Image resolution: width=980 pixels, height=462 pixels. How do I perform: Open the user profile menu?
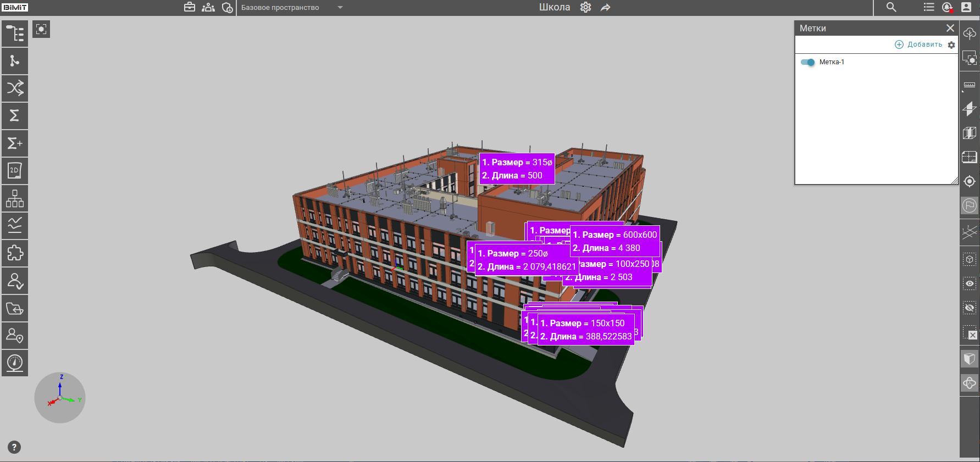click(x=966, y=7)
